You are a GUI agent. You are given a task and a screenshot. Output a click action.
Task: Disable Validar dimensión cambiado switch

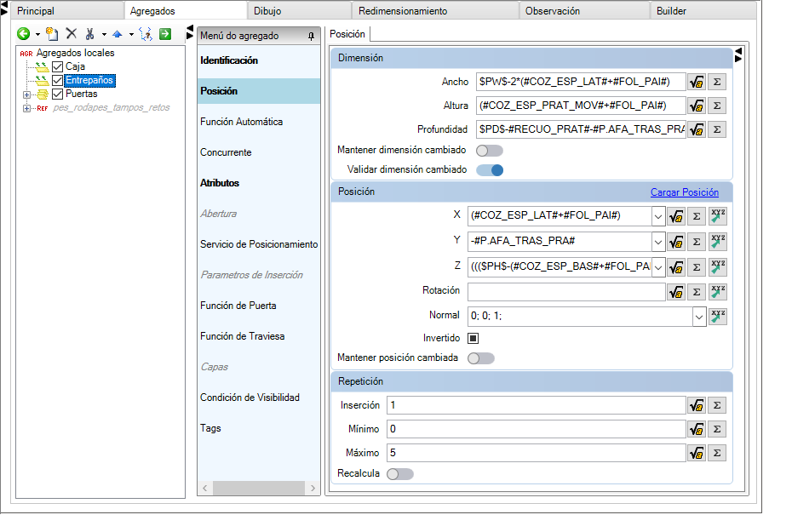coord(490,170)
